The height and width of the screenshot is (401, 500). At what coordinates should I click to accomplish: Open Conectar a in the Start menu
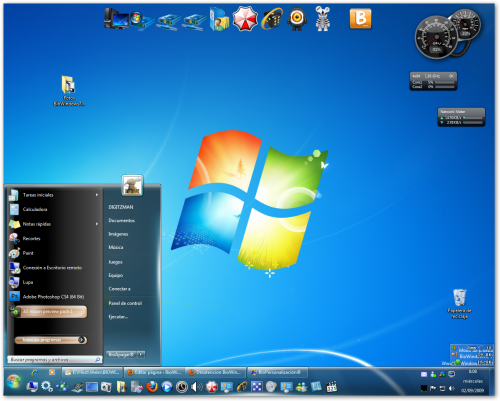tap(119, 289)
